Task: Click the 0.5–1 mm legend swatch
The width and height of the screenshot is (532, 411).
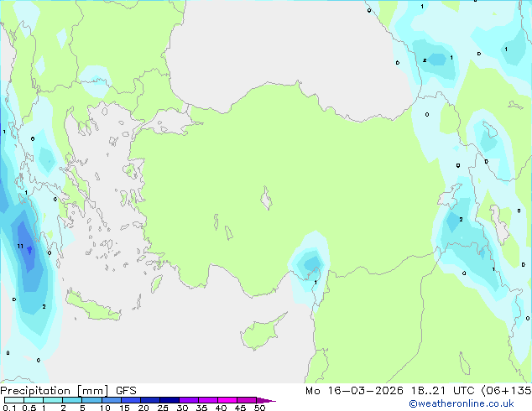Action: 34,400
